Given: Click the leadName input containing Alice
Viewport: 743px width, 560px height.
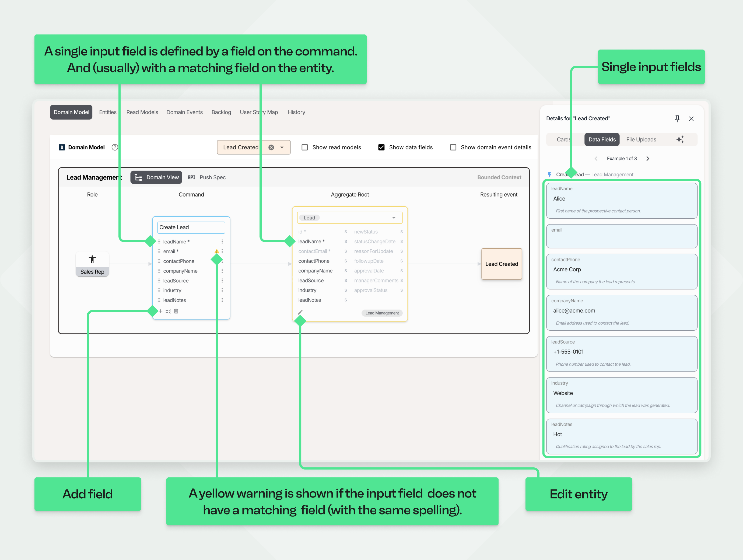Looking at the screenshot, I should click(x=622, y=201).
